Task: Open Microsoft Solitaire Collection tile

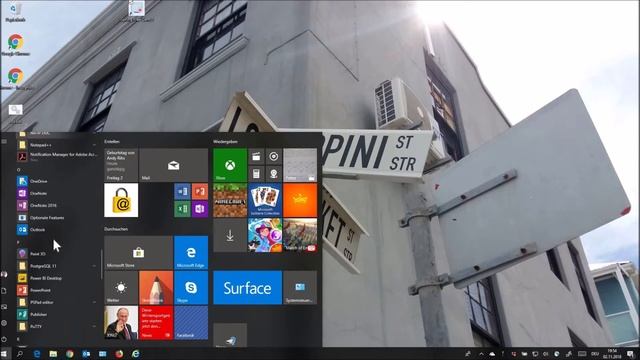Action: coord(265,200)
